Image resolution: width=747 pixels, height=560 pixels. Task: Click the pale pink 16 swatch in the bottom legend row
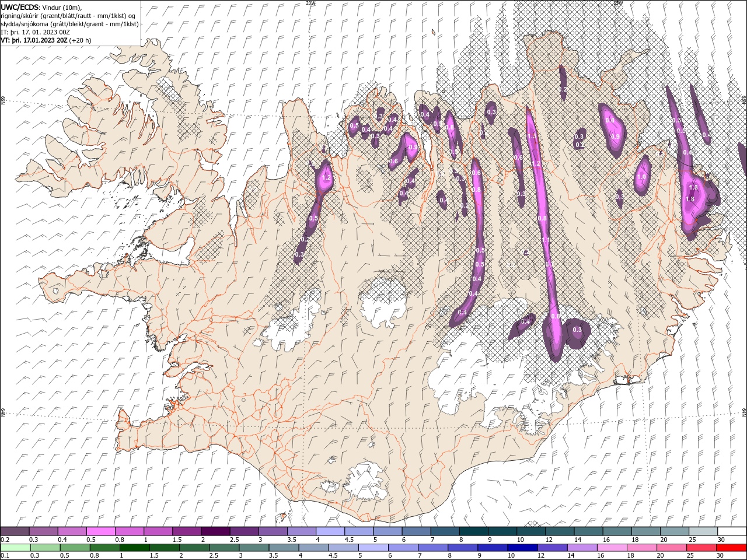(x=611, y=548)
